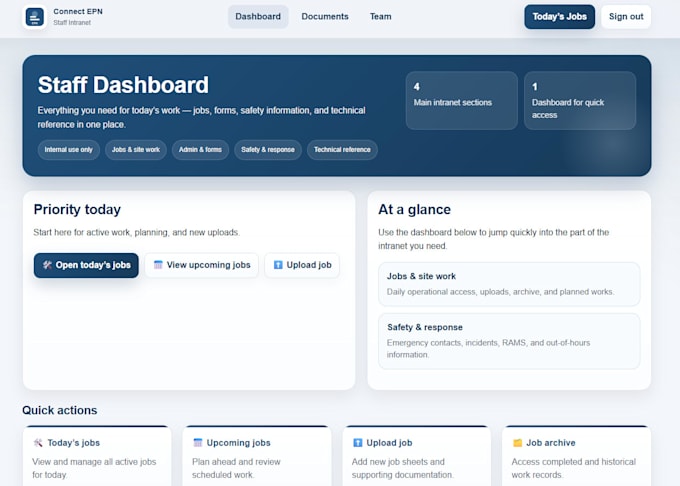Click the Admin & forms pill
Screen dimensions: 680x486
click(200, 150)
